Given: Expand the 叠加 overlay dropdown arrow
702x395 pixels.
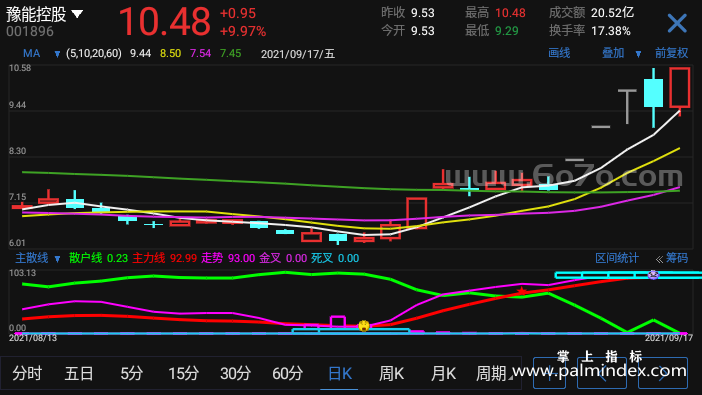Looking at the screenshot, I should (x=638, y=54).
